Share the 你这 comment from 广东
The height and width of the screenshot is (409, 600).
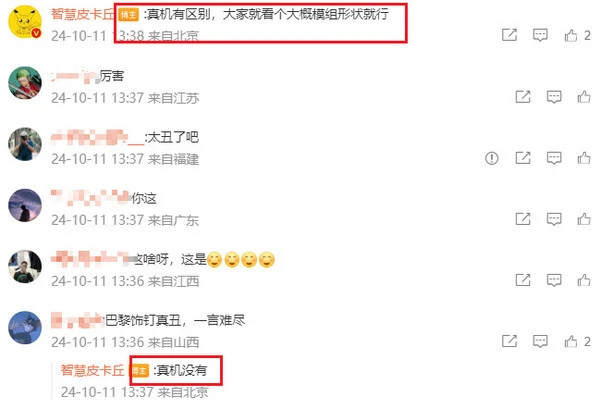pyautogui.click(x=523, y=219)
